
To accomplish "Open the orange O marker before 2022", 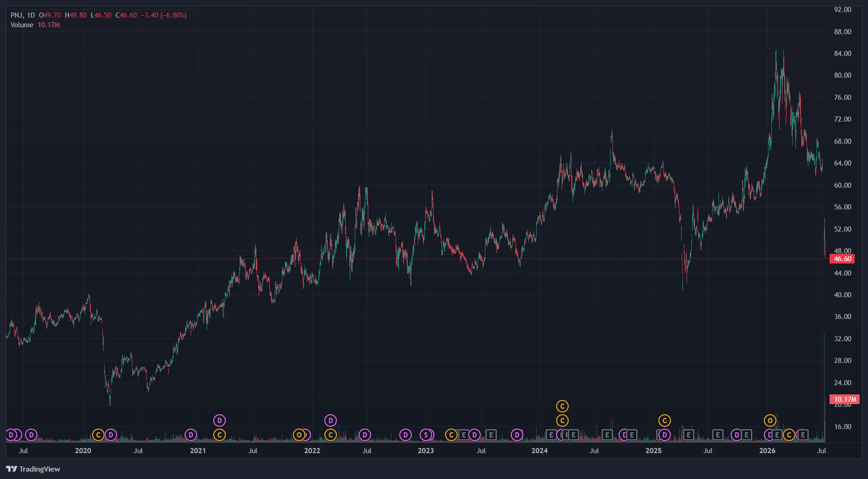I will (299, 435).
